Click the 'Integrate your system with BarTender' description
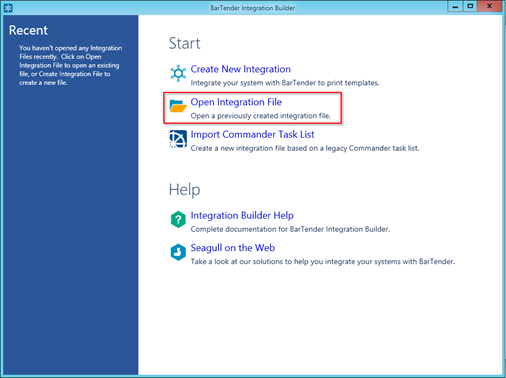The height and width of the screenshot is (378, 506). click(x=285, y=83)
